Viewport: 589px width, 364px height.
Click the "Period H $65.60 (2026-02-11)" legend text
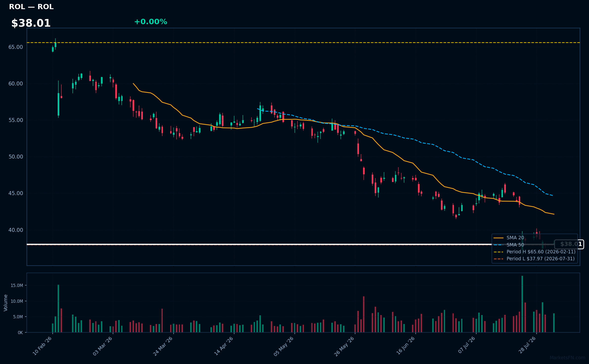click(x=541, y=252)
